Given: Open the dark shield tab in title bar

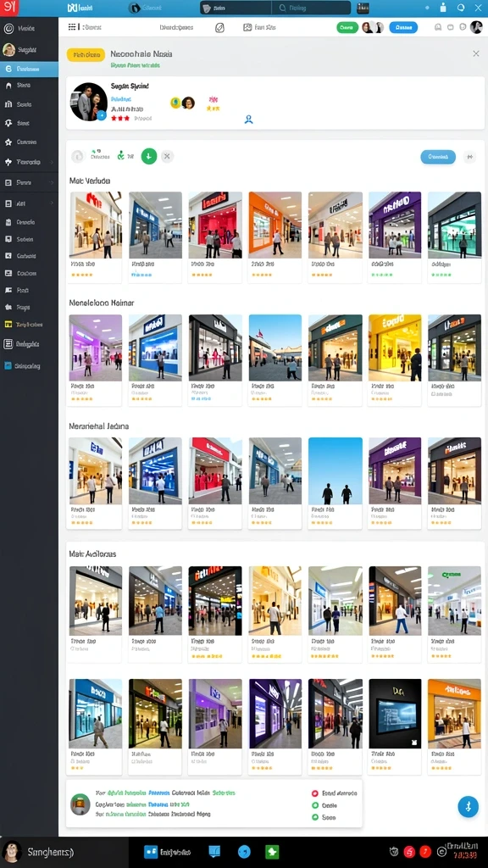Looking at the screenshot, I should point(236,8).
